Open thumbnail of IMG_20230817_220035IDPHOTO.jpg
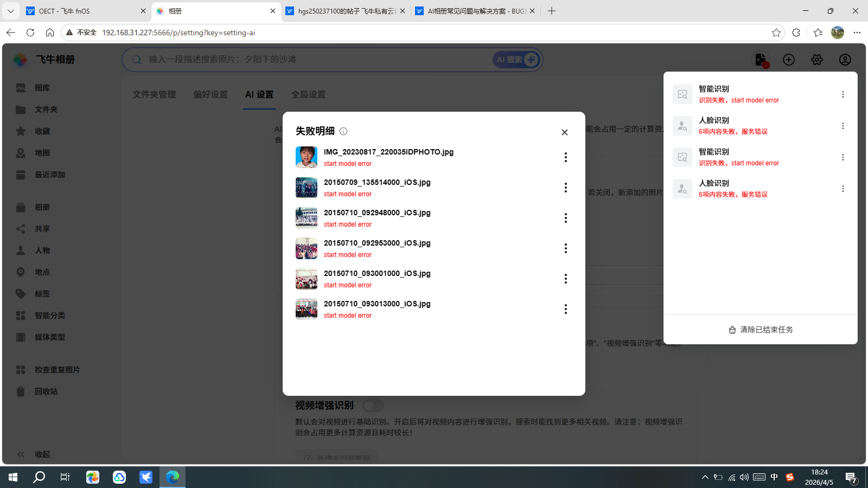The height and width of the screenshot is (488, 868). tap(307, 157)
